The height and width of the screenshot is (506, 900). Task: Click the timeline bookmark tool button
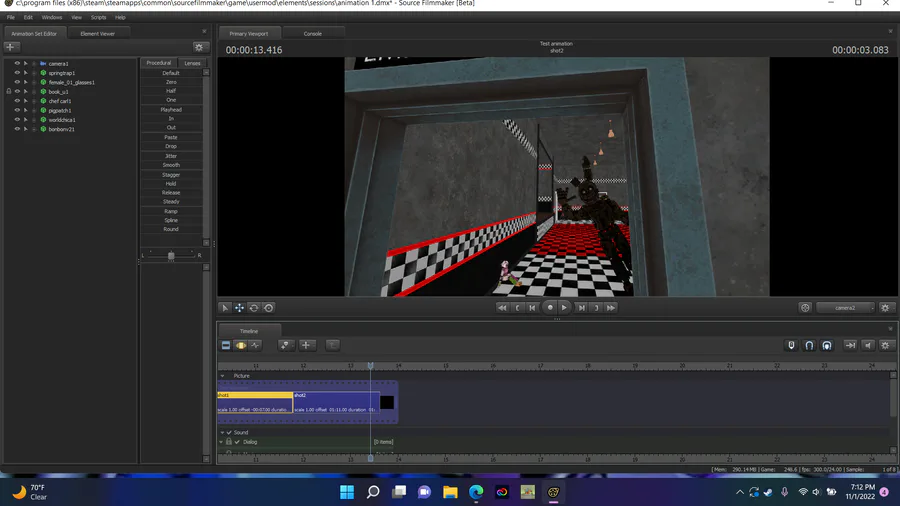[x=286, y=345]
